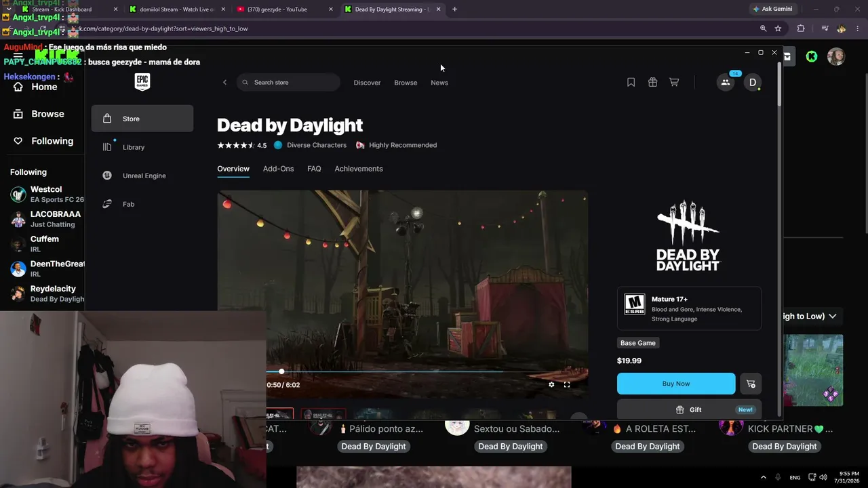
Task: Click the Highly Recommended badge
Action: point(397,145)
